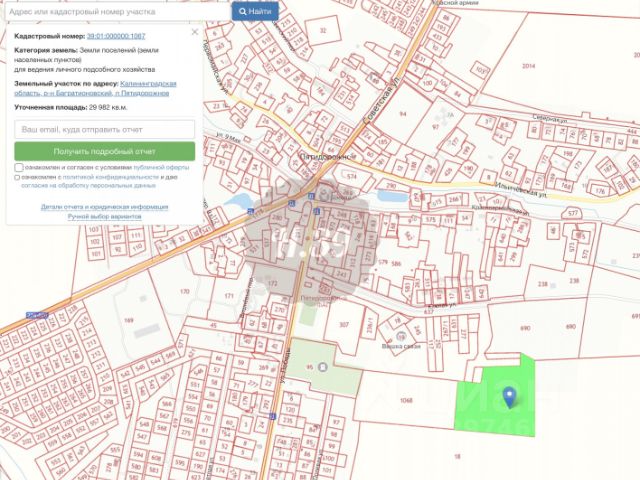Click the blue highway shield on western road
Viewport: 640px width, 480px height.
(x=37, y=315)
